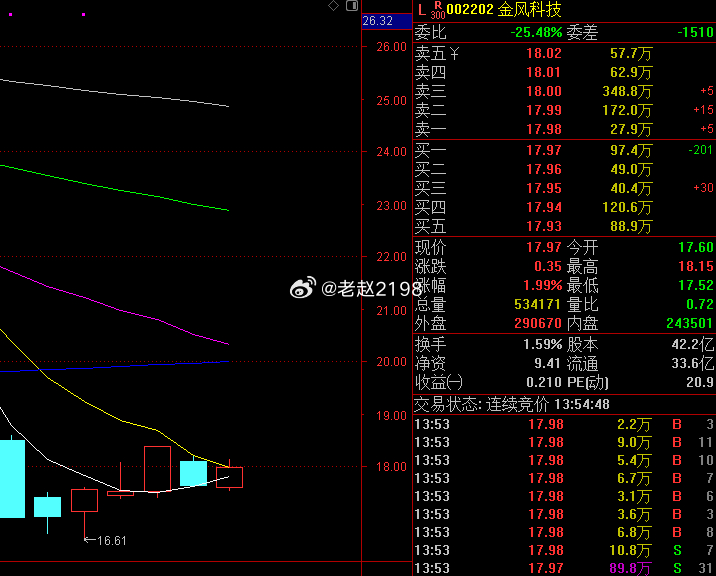Click the 24.00 price axis label
Screen dimensions: 716x576
pyautogui.click(x=391, y=152)
